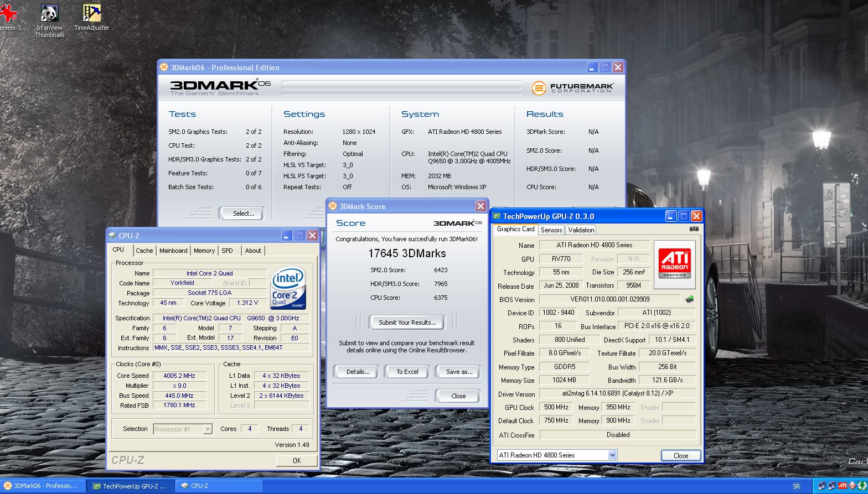Screen dimensions: 868x494
Task: Open the Cache tab in CPU-Z
Action: click(144, 251)
